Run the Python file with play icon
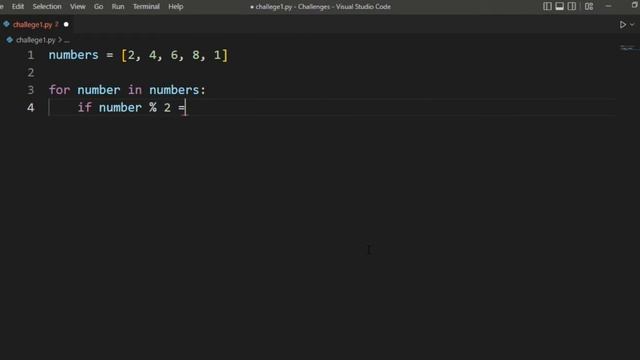Viewport: 640px width, 360px height. coord(622,25)
